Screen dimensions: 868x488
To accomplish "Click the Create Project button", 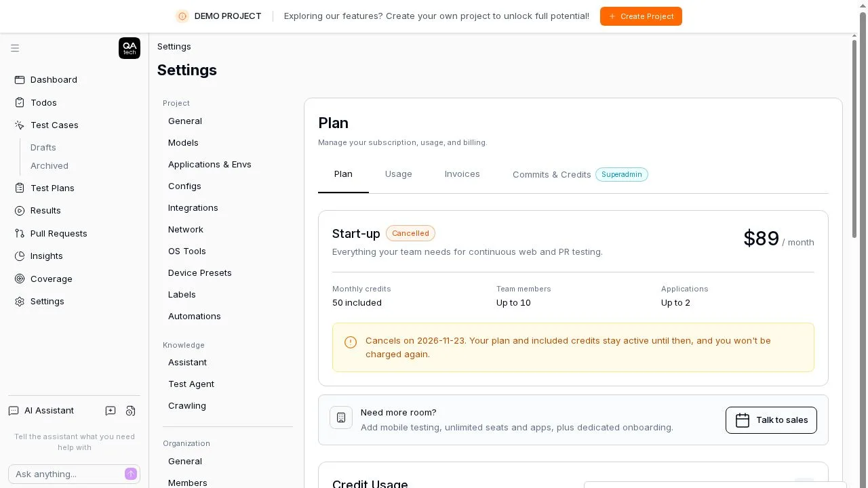I will pyautogui.click(x=641, y=16).
